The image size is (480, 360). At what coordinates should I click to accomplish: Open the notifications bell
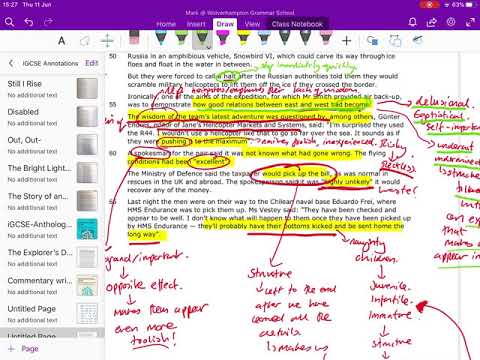412,22
